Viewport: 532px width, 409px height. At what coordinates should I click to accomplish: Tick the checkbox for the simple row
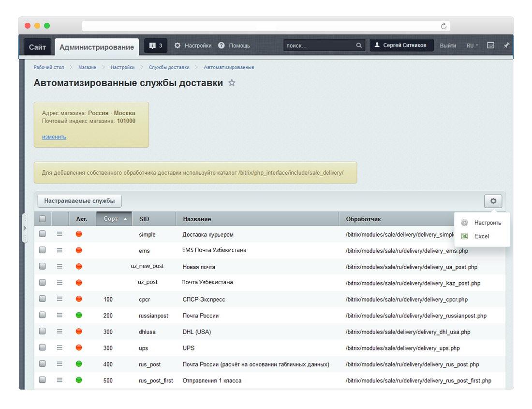click(43, 234)
